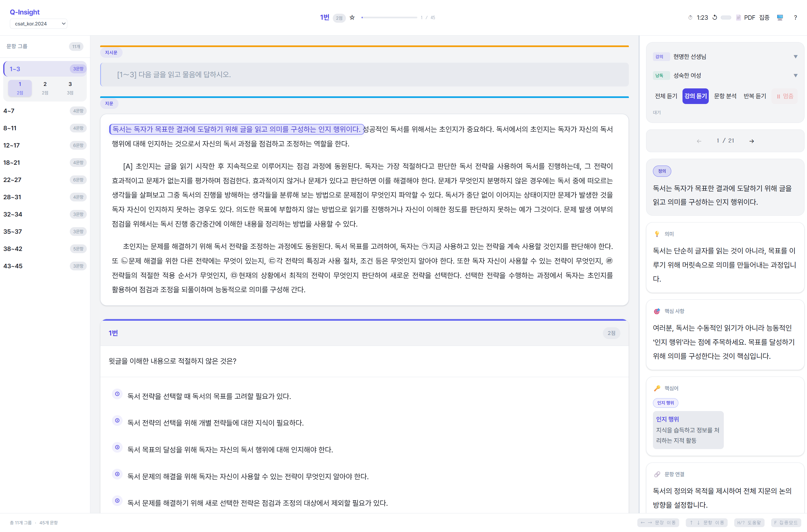
Task: Flip the toggle switch in the top toolbar
Action: (x=726, y=17)
